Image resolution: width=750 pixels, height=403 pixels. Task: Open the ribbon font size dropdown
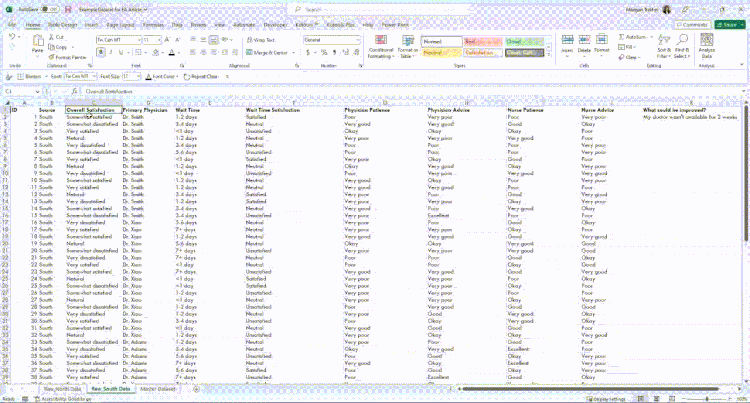159,40
